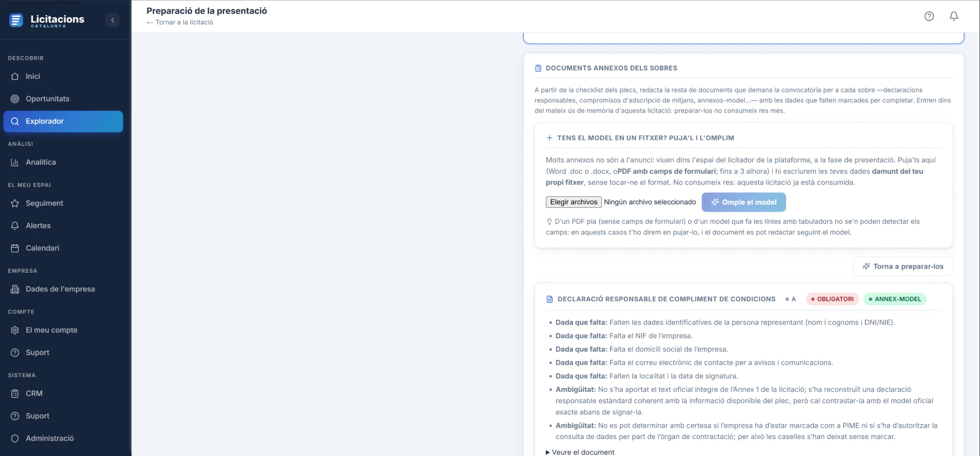The width and height of the screenshot is (980, 456).
Task: Click 'Omple el model' button
Action: (x=743, y=202)
